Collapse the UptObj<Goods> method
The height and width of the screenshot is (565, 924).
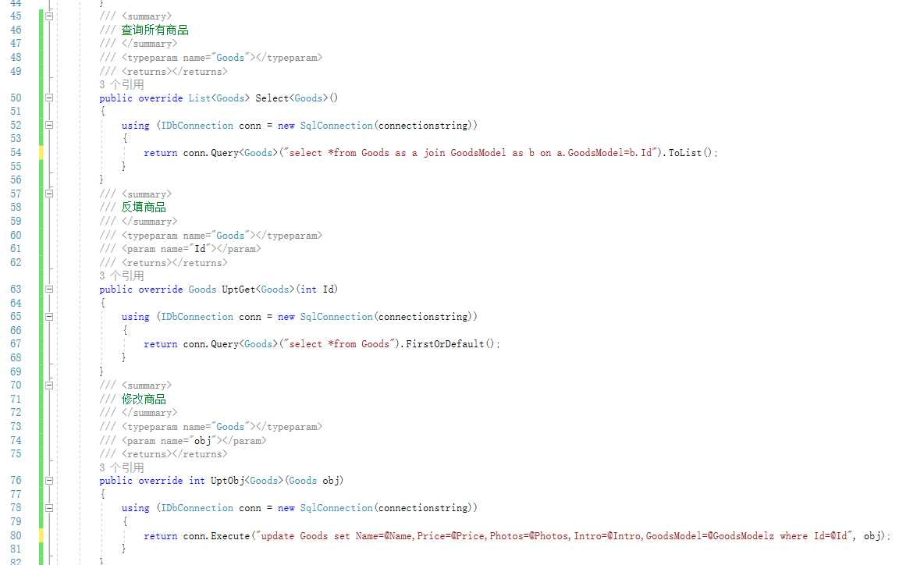[x=49, y=481]
